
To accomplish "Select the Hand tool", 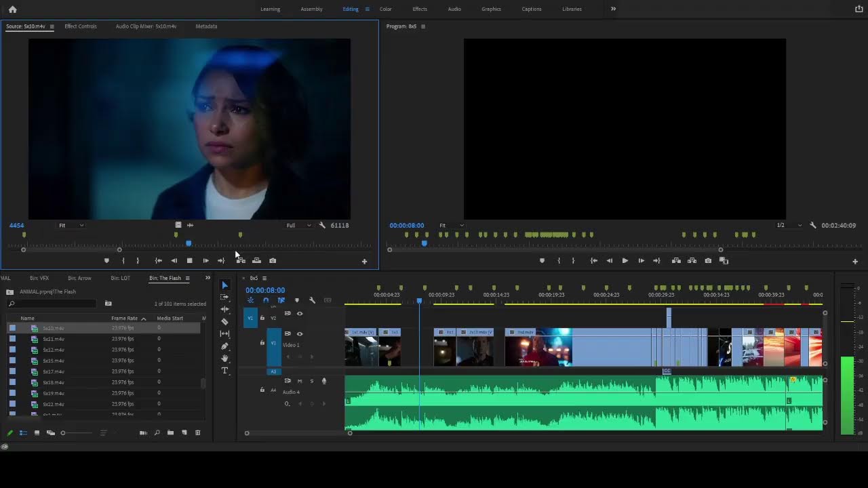I will 225,358.
